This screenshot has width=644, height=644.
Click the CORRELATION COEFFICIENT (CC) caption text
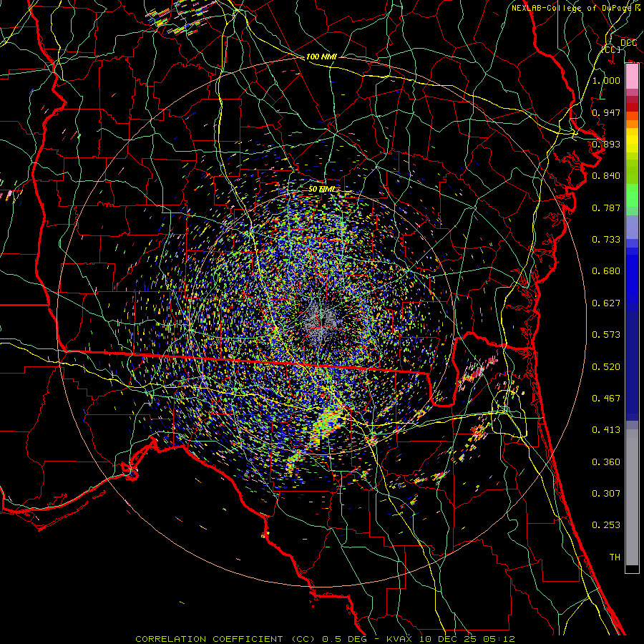(x=225, y=639)
